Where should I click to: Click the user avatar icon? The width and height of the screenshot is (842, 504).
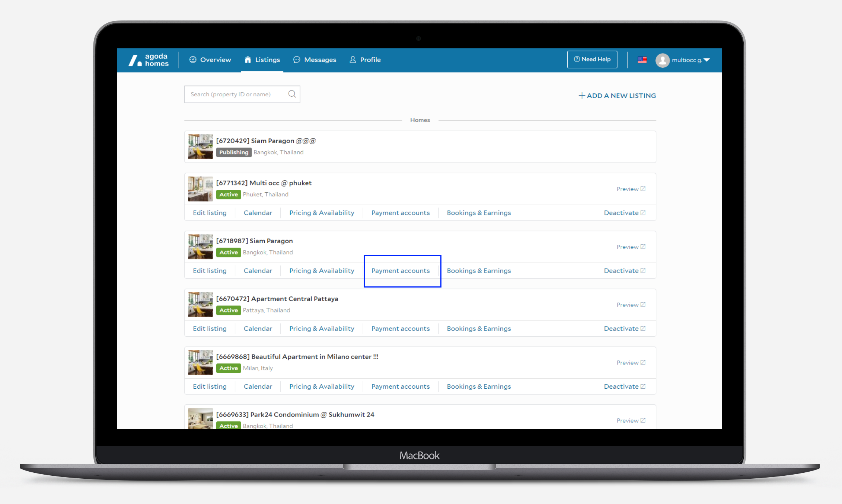662,60
